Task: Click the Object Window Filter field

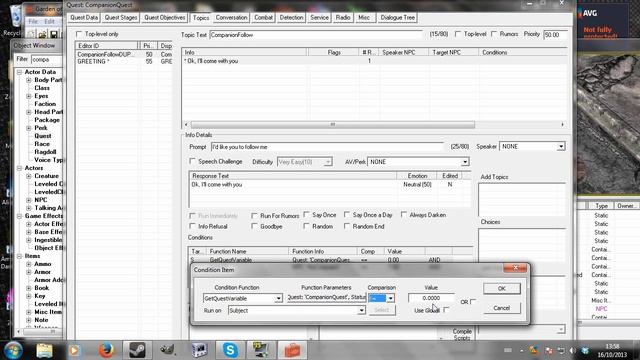Action: [46, 60]
